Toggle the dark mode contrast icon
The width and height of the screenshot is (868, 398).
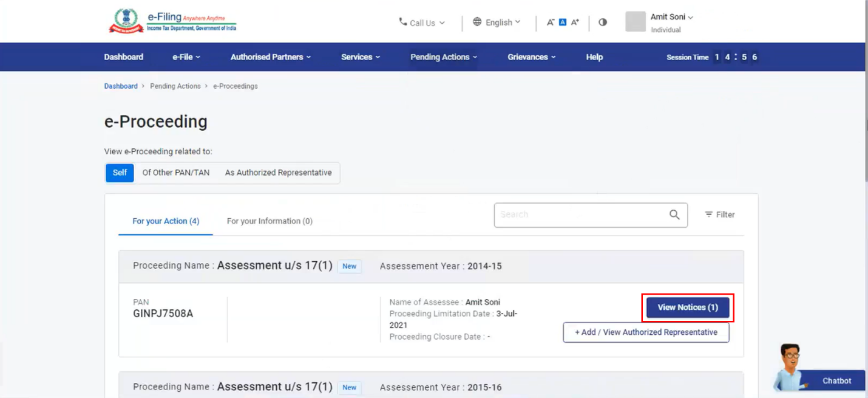602,22
